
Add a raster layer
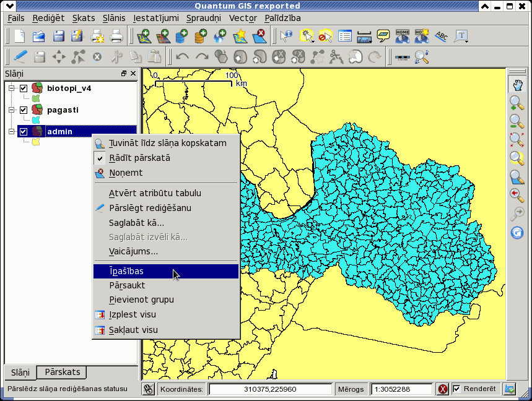[163, 36]
